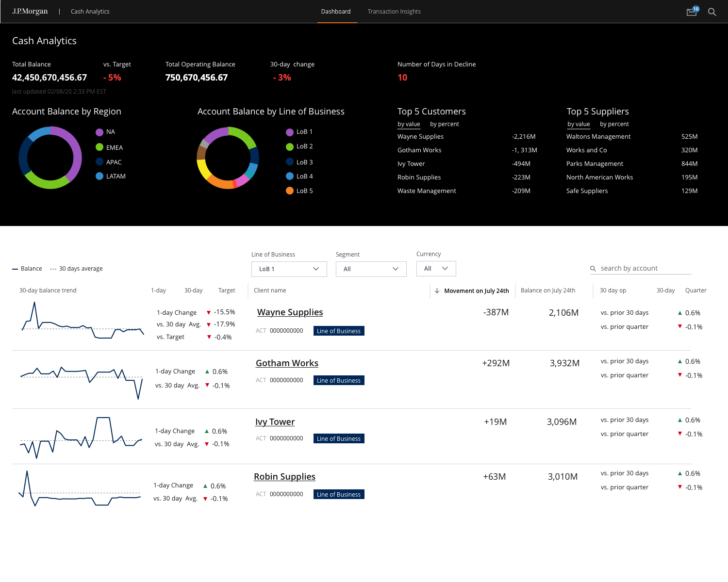Click the magnifier icon in search by account
Image resolution: width=728 pixels, height=582 pixels.
click(593, 268)
